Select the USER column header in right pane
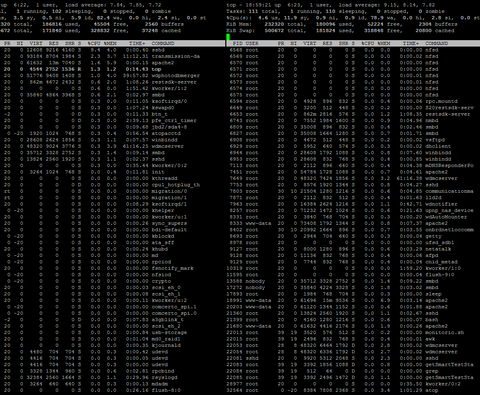Screen dimensions: 480x395 tap(252, 43)
